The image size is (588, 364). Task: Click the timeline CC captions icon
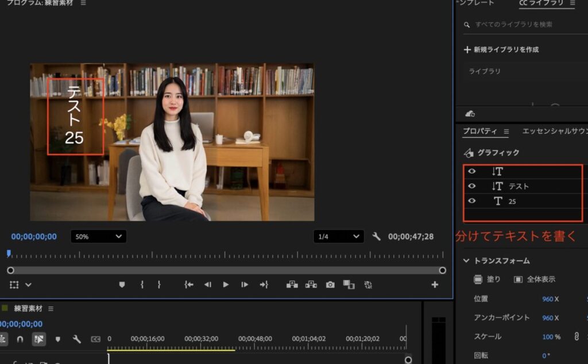click(x=95, y=339)
